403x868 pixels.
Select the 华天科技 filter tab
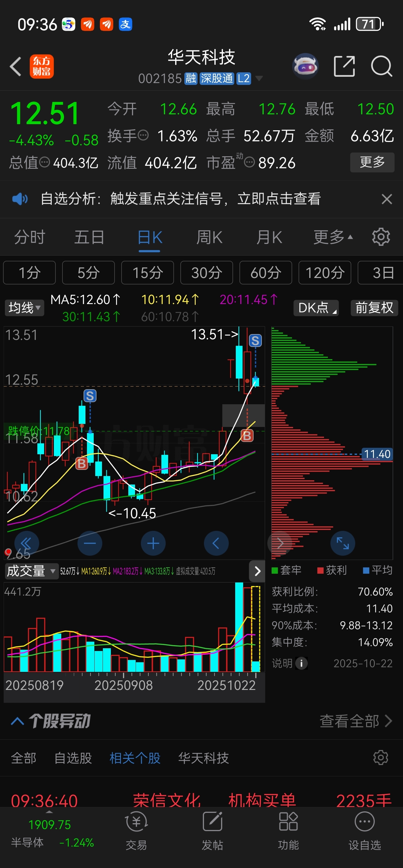tap(203, 758)
